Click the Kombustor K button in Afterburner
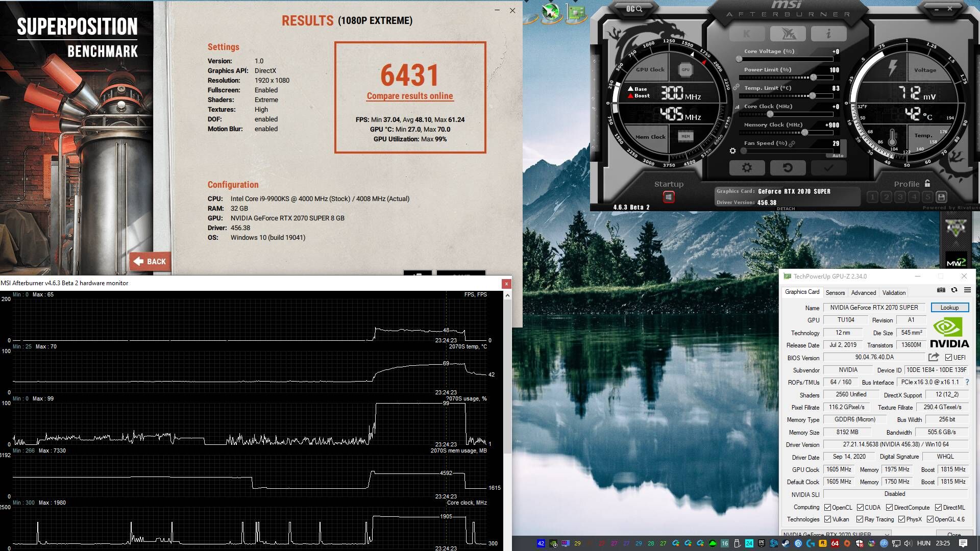Image resolution: width=980 pixels, height=551 pixels. pyautogui.click(x=747, y=34)
